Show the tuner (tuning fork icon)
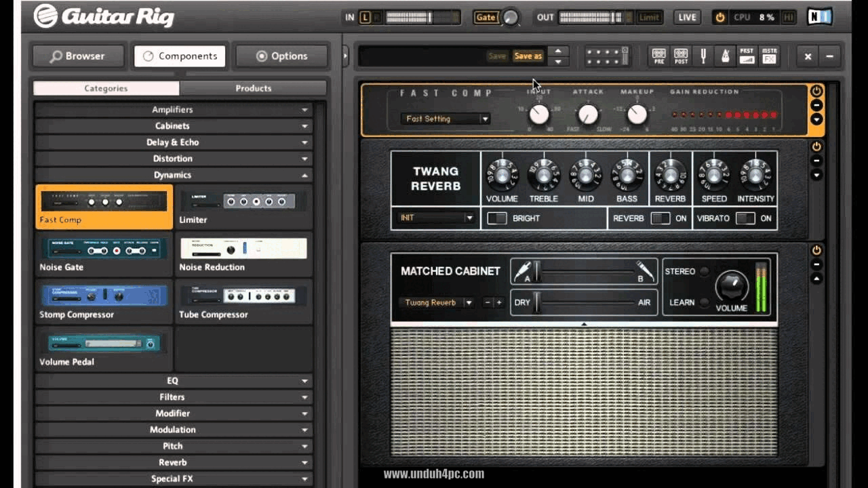Viewport: 868px width, 488px height. click(703, 56)
